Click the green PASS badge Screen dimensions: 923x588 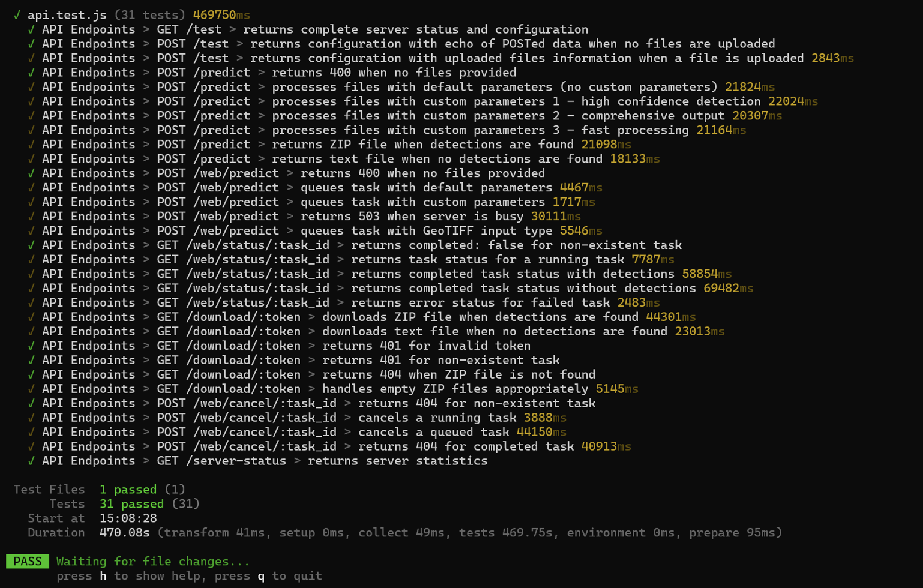[x=28, y=562]
